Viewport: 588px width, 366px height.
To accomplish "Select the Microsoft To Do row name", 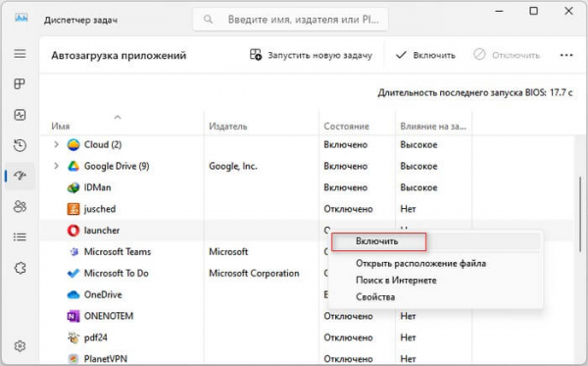I will 117,273.
